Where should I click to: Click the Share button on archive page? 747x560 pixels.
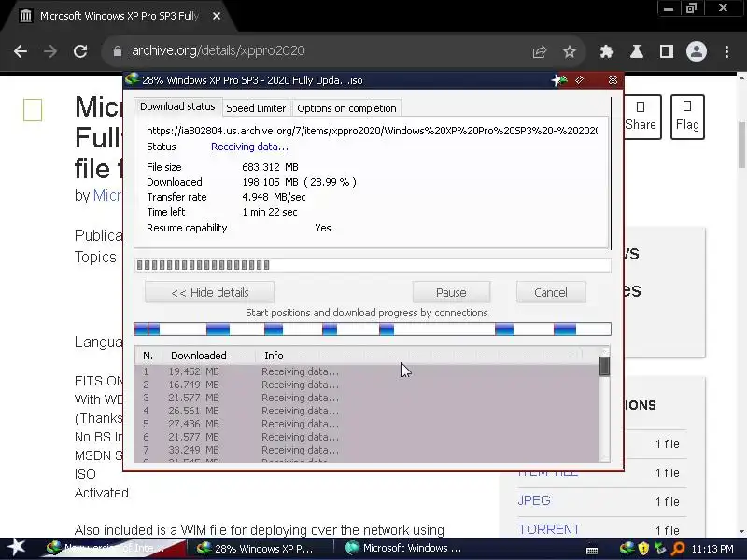click(x=642, y=117)
